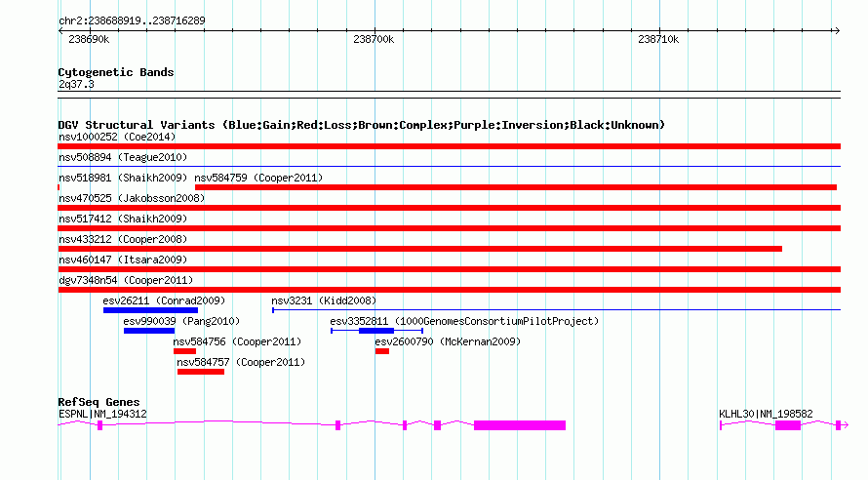868x480 pixels.
Task: Select the red nsv433212 loss bar
Action: coord(419,249)
